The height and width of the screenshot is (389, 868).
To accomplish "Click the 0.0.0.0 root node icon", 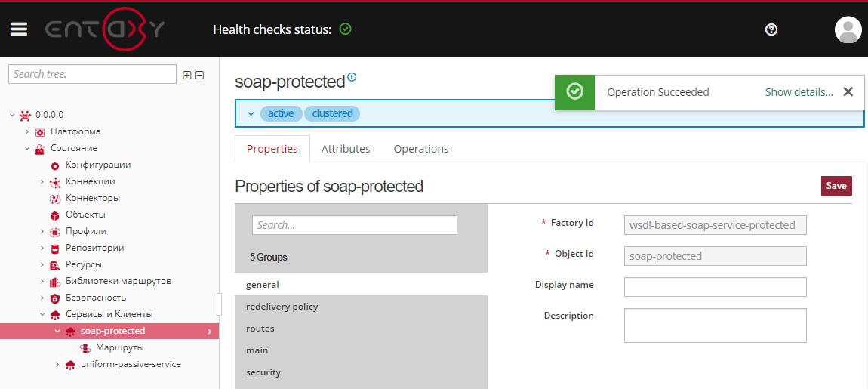I will coord(25,116).
